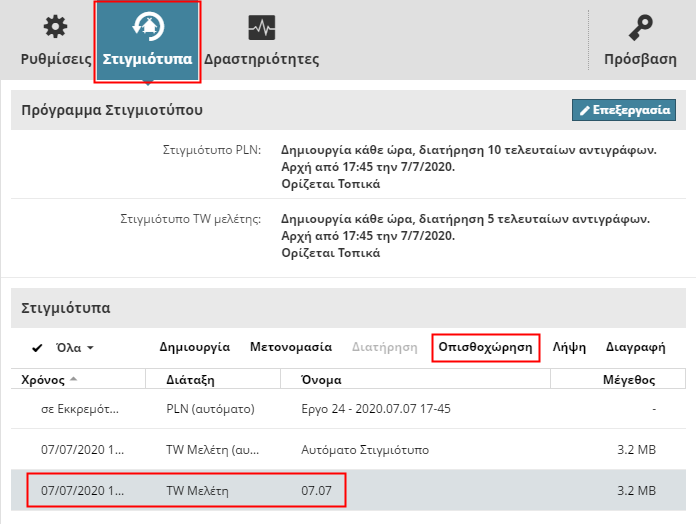The width and height of the screenshot is (697, 524).
Task: Click the Settings gear icon
Action: click(x=57, y=27)
